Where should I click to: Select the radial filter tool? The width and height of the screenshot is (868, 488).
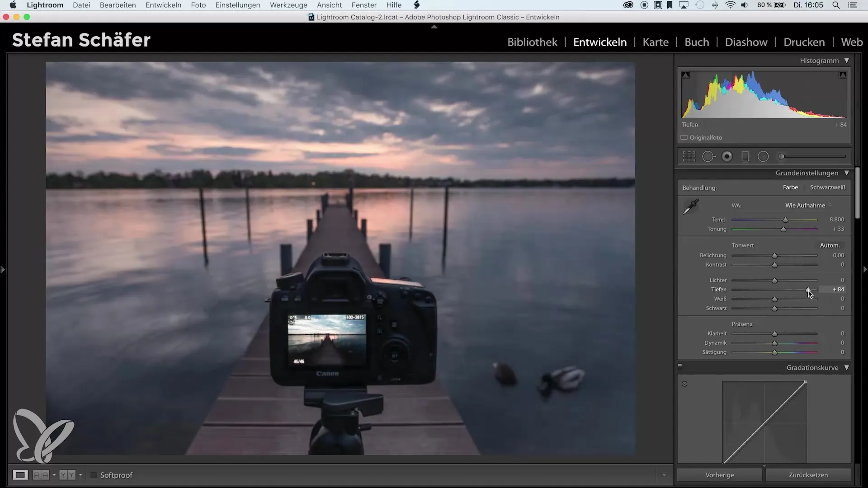pyautogui.click(x=763, y=156)
